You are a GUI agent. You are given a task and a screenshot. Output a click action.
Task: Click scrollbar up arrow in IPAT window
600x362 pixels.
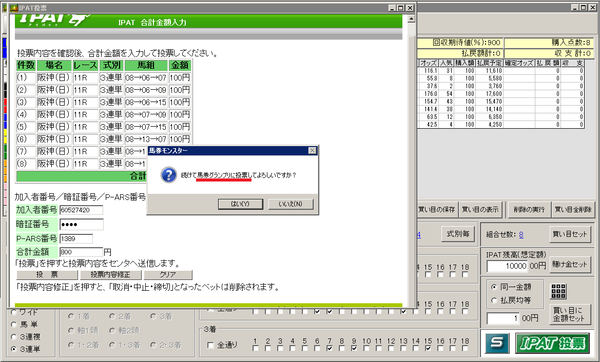(411, 19)
